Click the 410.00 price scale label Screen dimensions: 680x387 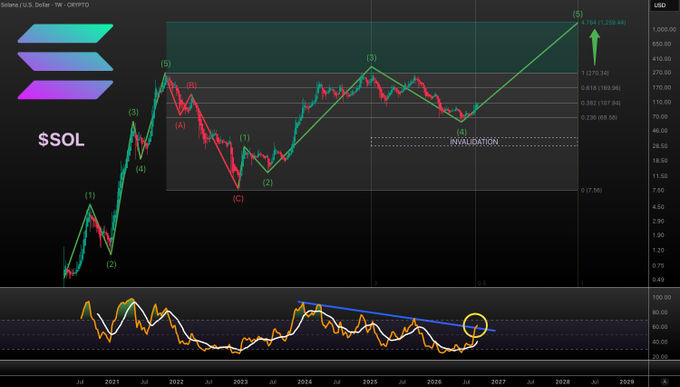point(662,59)
